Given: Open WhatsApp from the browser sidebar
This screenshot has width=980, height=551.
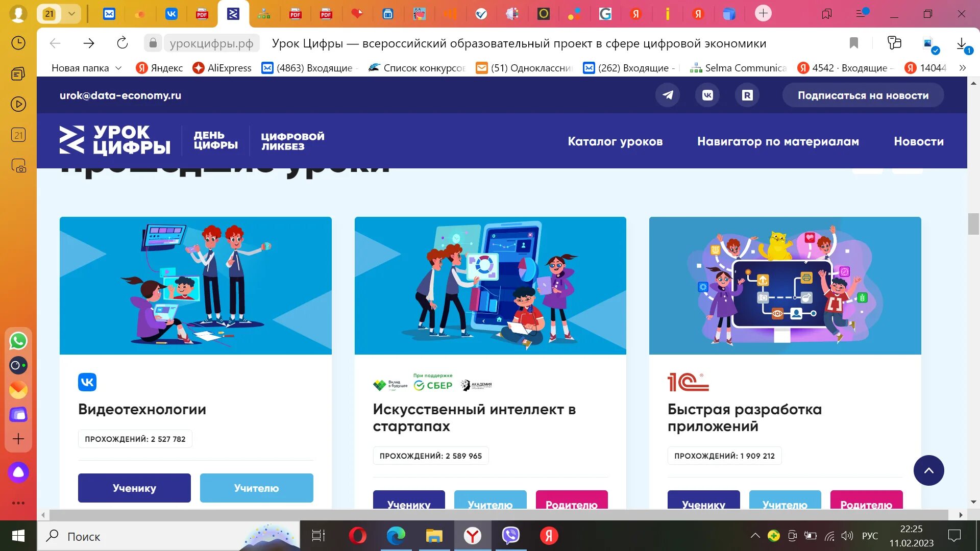Looking at the screenshot, I should [x=18, y=341].
